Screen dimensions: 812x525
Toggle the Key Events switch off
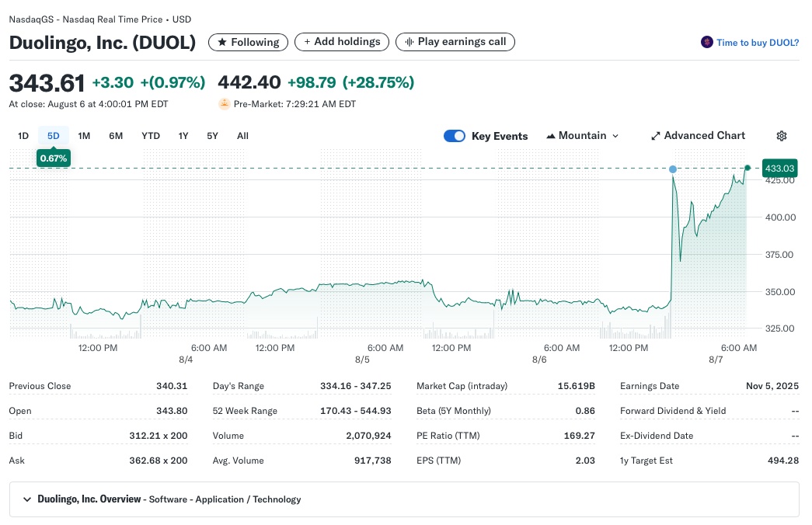point(455,136)
